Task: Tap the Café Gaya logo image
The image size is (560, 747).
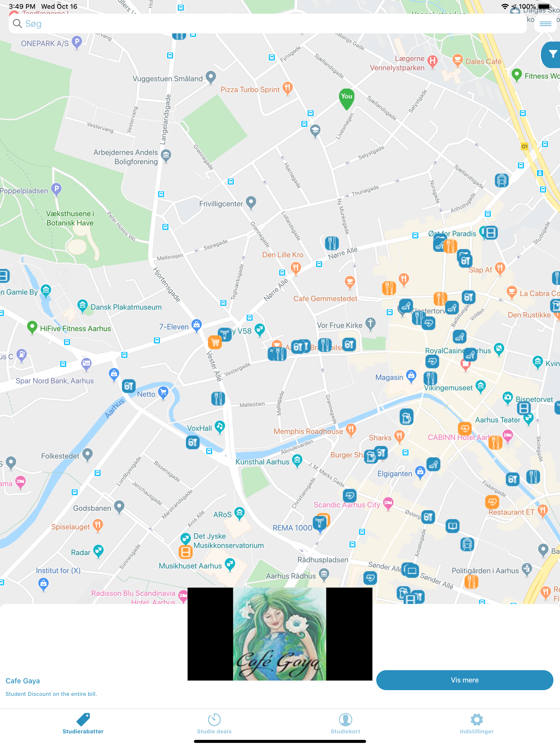Action: click(x=280, y=634)
